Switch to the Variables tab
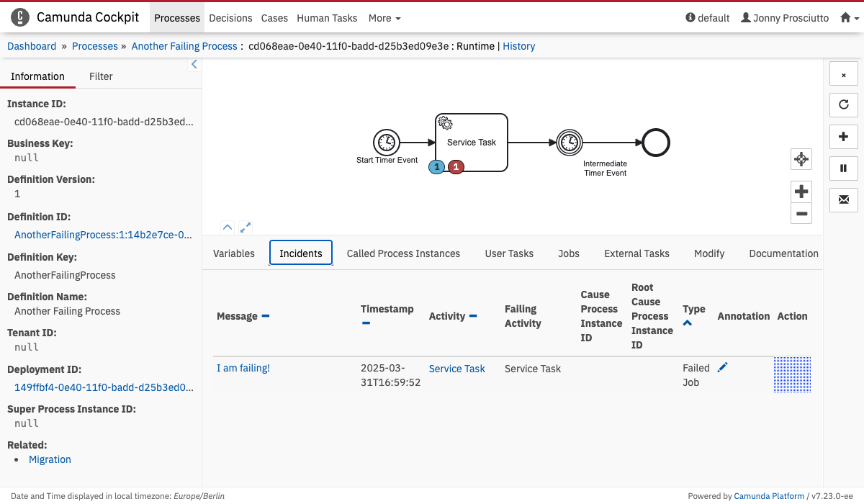This screenshot has width=864, height=504. pyautogui.click(x=234, y=253)
